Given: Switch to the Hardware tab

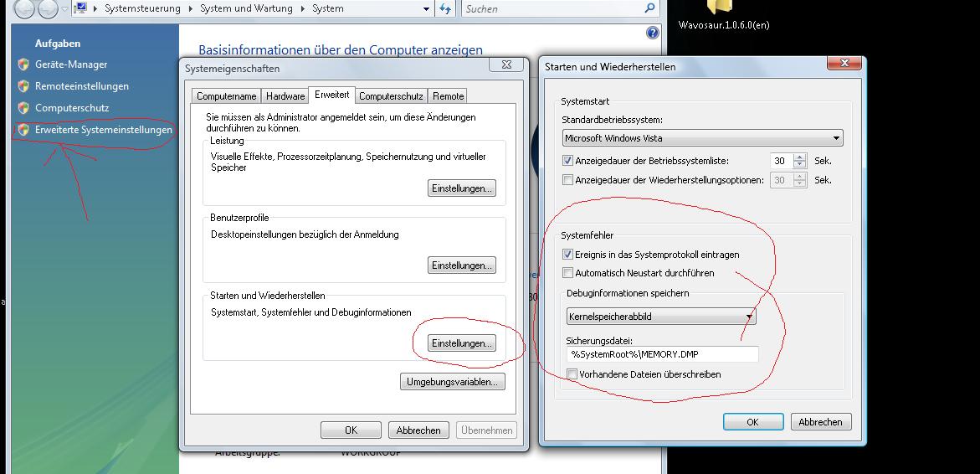Looking at the screenshot, I should (285, 96).
